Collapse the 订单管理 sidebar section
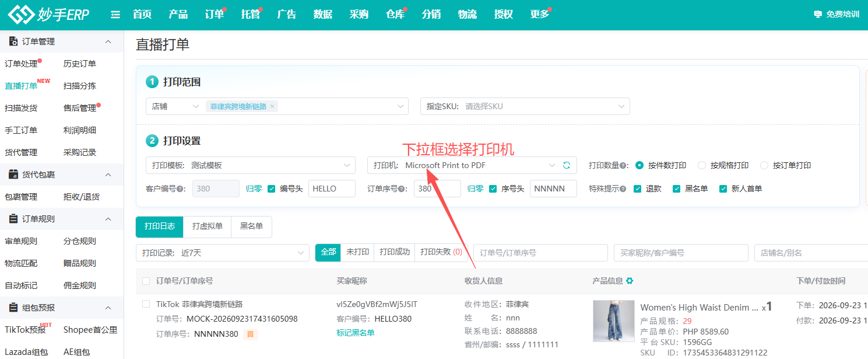 (x=108, y=41)
